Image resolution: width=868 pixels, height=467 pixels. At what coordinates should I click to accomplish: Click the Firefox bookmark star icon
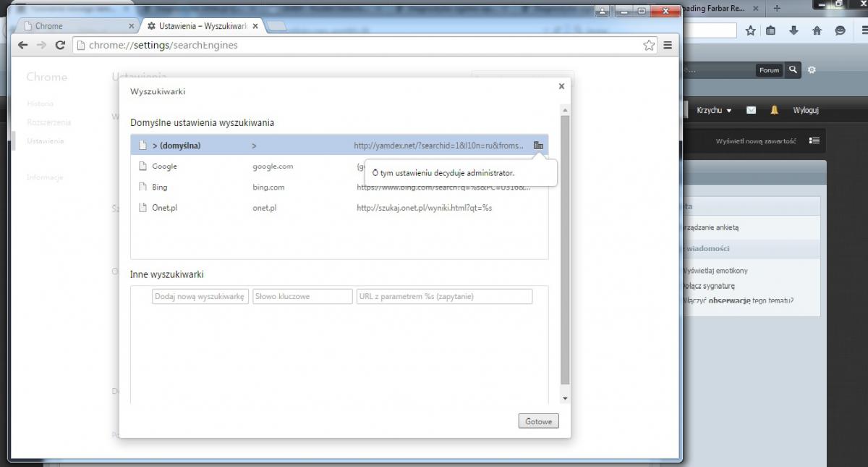click(x=751, y=30)
